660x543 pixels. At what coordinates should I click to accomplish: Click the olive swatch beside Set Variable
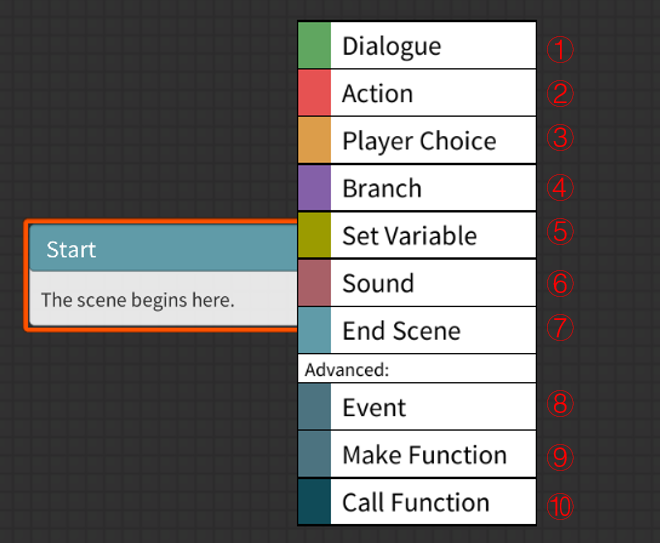pos(314,236)
